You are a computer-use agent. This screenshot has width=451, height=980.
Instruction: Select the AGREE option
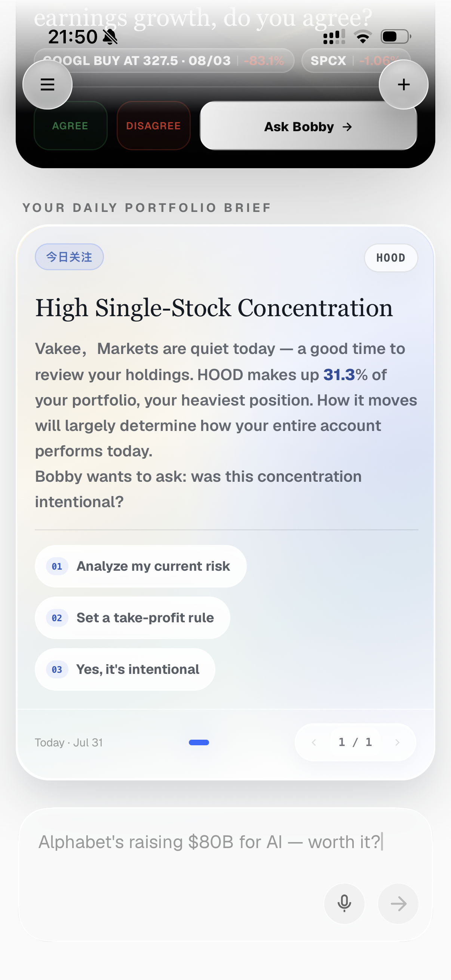[70, 126]
